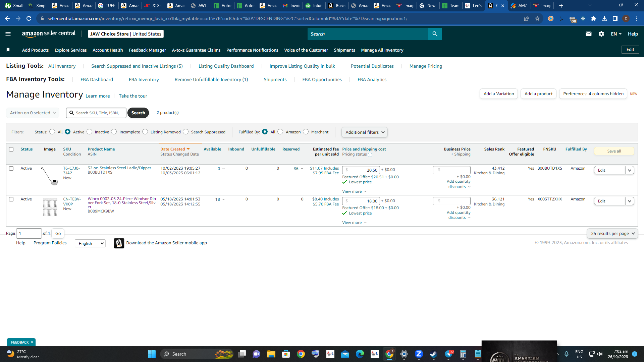Open Account Health in the nav bar
644x362 pixels.
point(108,50)
